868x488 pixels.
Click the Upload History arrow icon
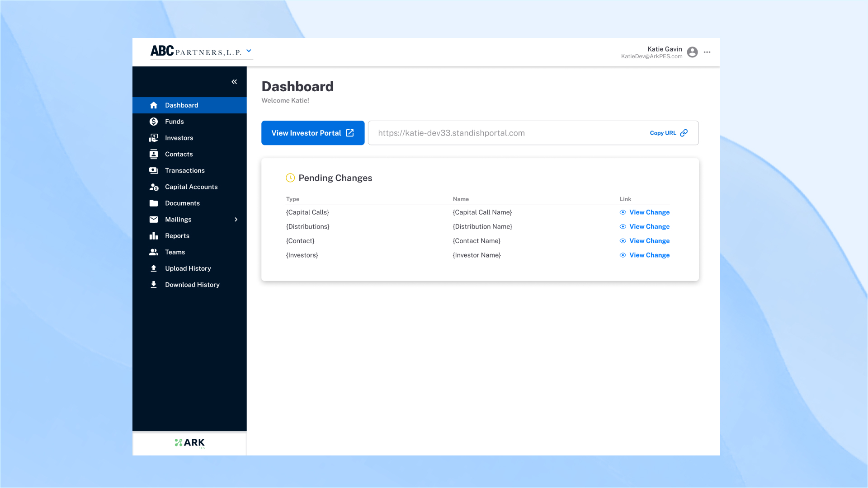click(x=154, y=268)
